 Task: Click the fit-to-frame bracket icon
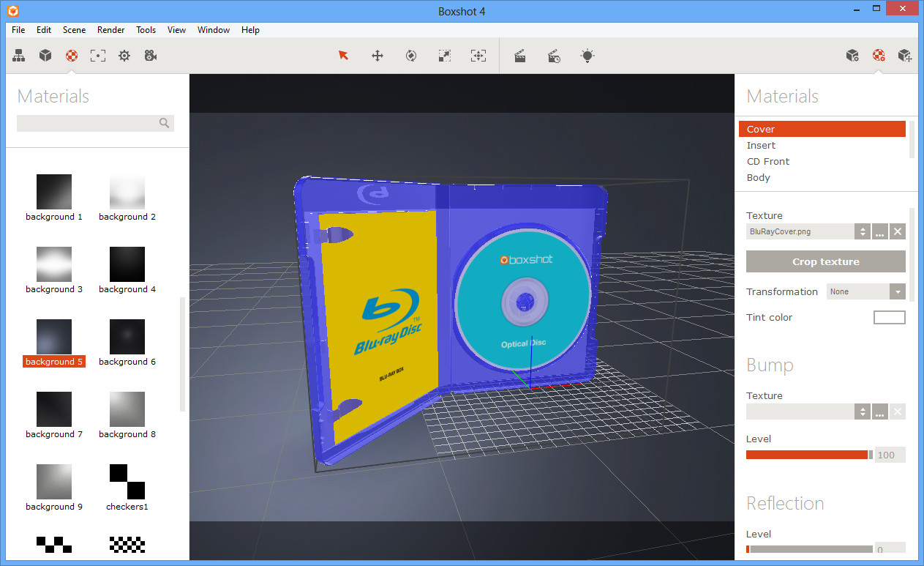tap(98, 56)
